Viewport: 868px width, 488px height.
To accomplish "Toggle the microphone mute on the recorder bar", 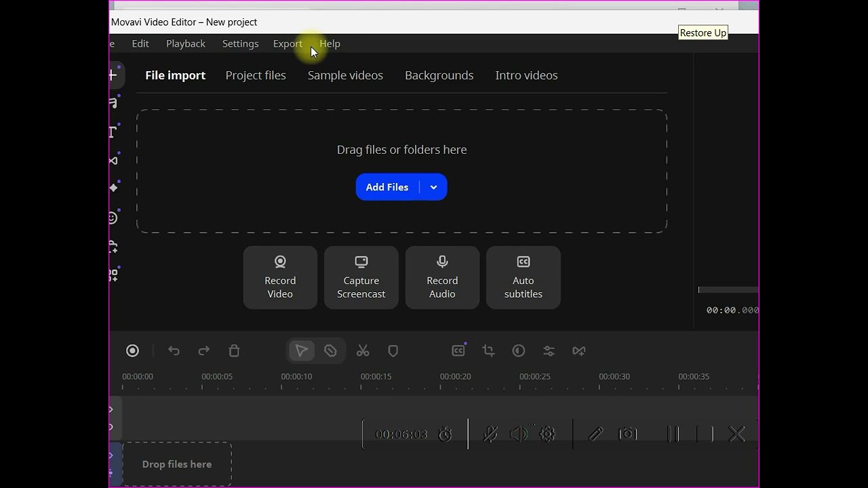I will click(490, 434).
